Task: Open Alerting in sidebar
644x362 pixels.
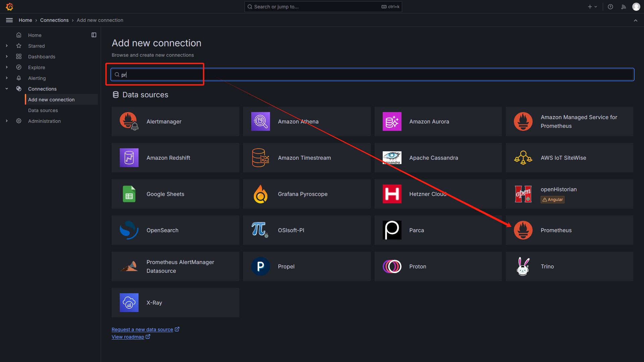Action: [37, 78]
